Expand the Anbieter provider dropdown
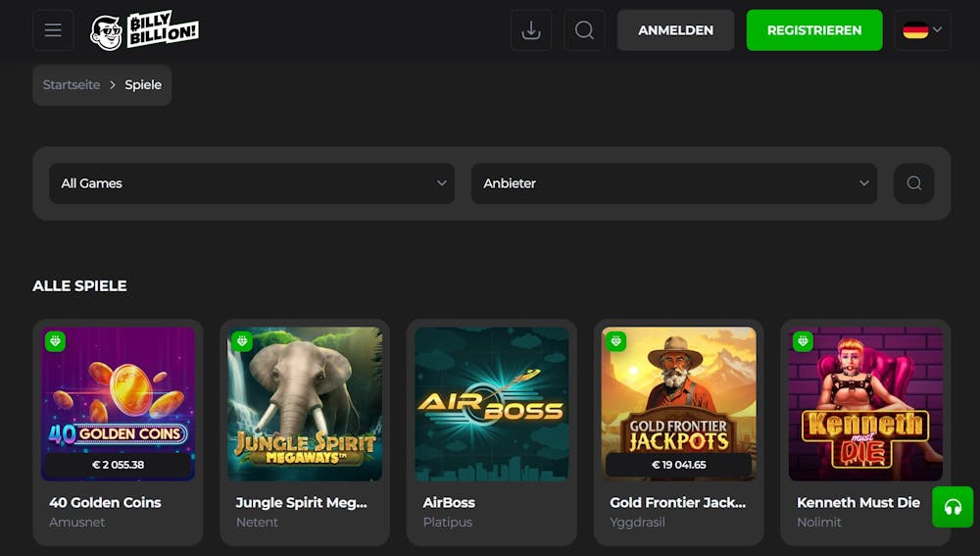Viewport: 980px width, 556px height. 674,183
